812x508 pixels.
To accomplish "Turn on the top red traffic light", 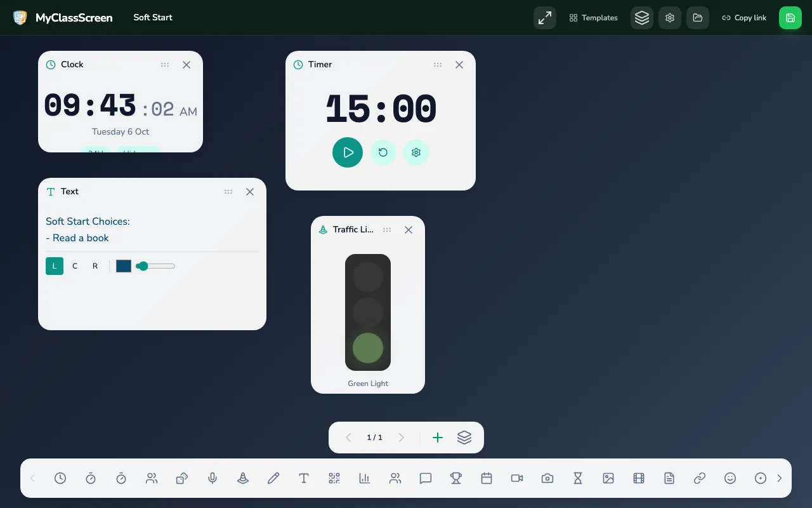I will 368,277.
